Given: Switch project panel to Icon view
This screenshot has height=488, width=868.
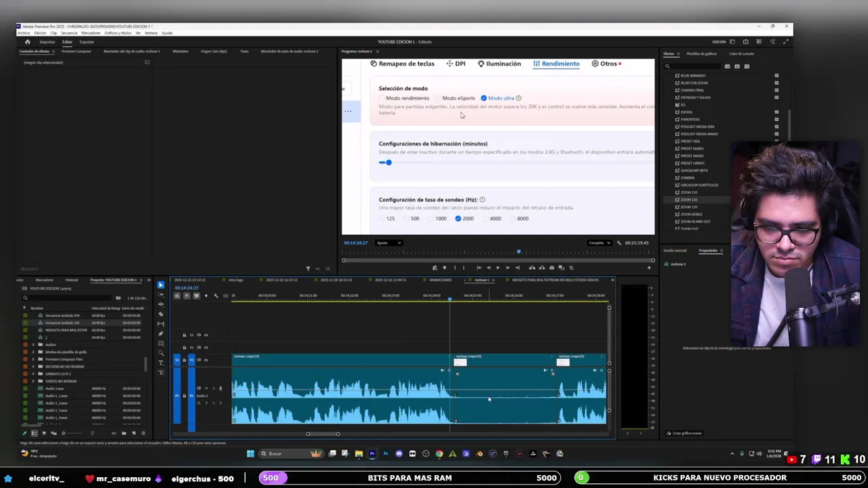Looking at the screenshot, I should click(x=44, y=433).
